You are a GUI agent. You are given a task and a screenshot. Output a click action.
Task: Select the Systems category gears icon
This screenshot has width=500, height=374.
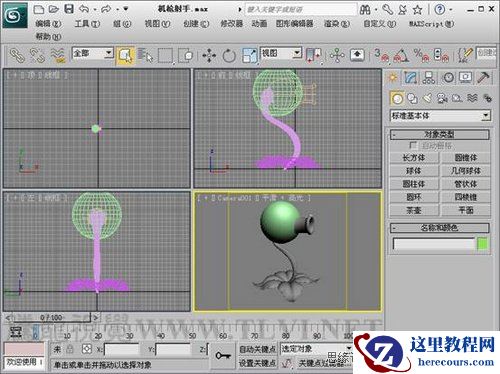(487, 98)
